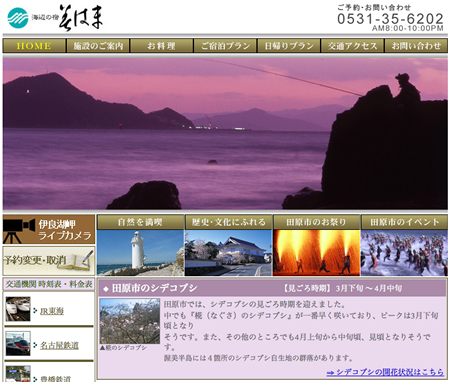The width and height of the screenshot is (450, 382).
Task: Open the ご宿泊プラン menu item
Action: [225, 46]
